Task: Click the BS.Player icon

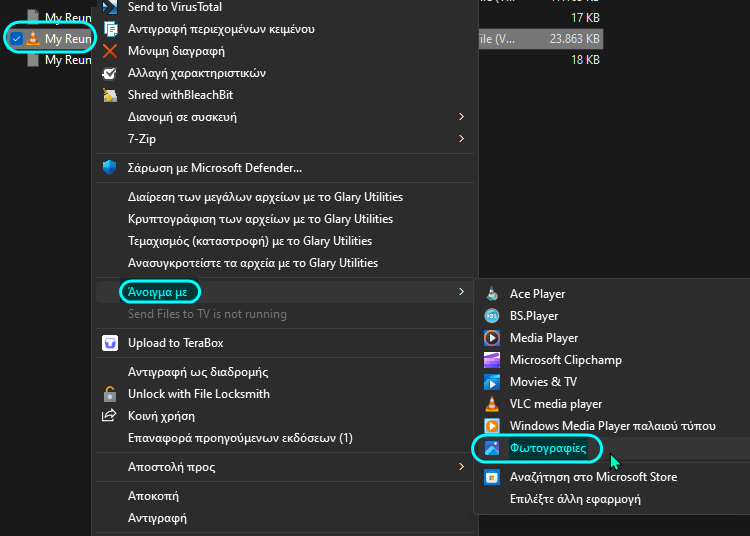Action: pyautogui.click(x=492, y=316)
